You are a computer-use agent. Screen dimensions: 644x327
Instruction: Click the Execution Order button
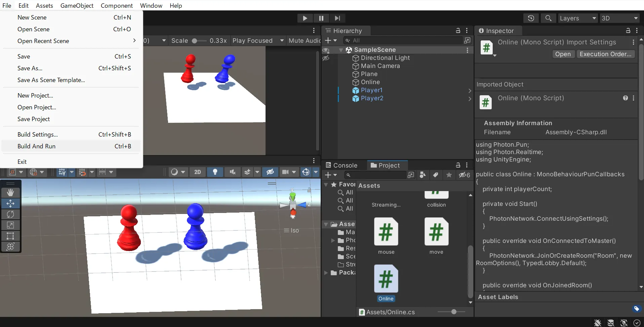tap(605, 54)
